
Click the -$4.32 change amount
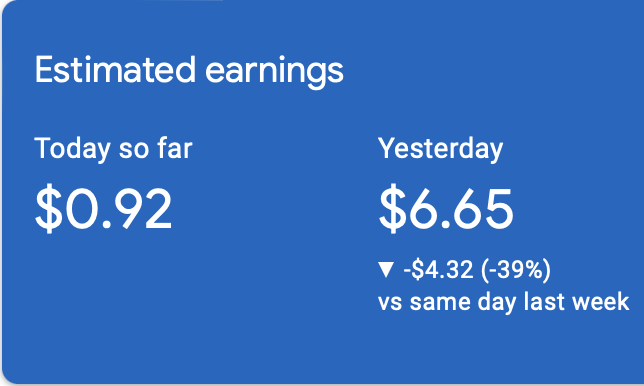pyautogui.click(x=438, y=270)
